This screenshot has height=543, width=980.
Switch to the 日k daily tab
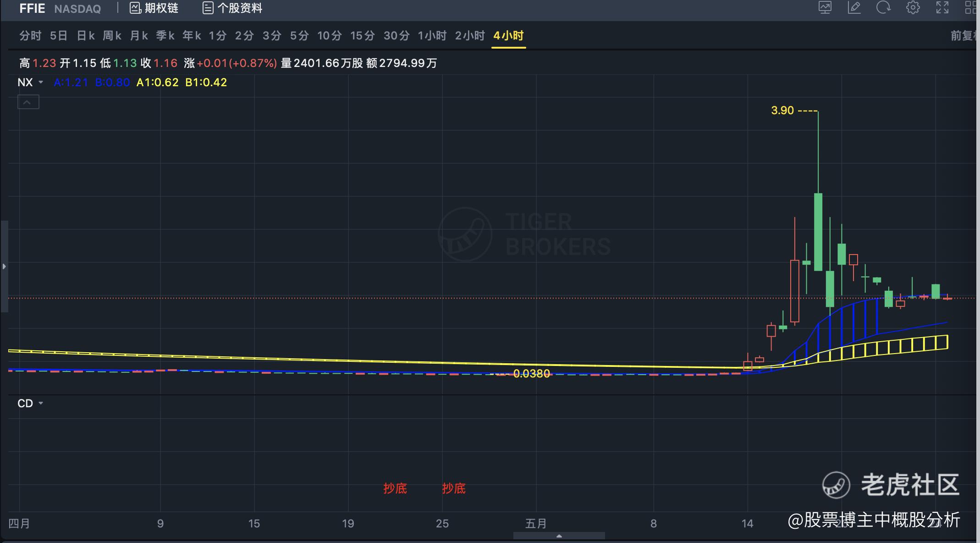tap(86, 36)
